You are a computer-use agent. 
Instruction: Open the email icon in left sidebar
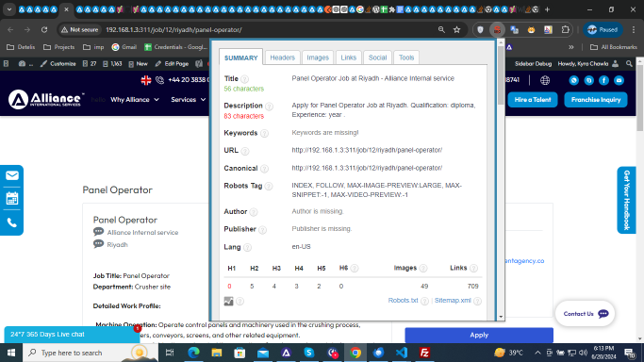coord(12,175)
